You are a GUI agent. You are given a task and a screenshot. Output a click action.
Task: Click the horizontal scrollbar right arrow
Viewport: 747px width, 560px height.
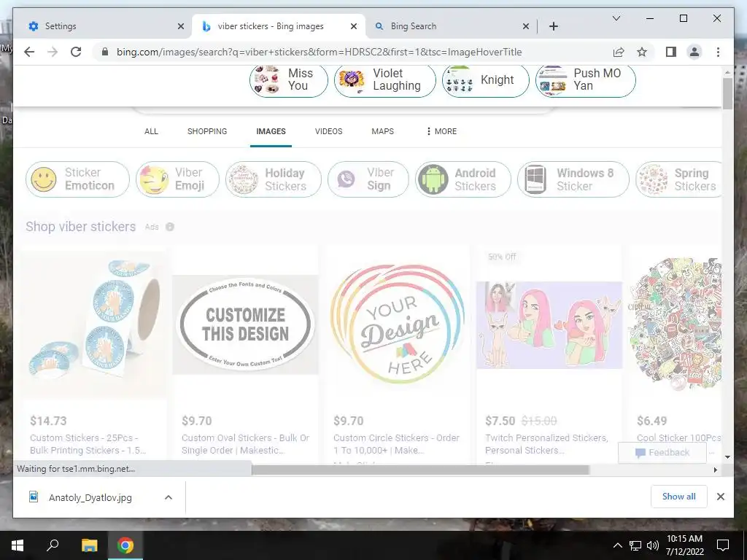coord(716,470)
